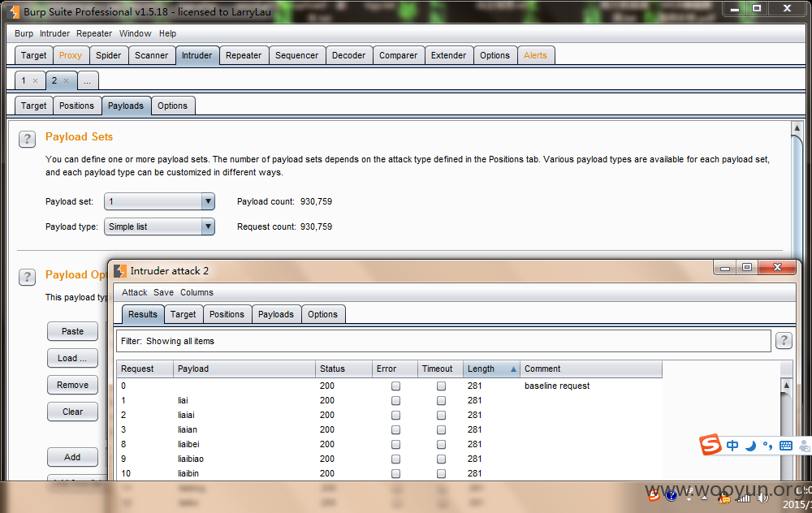Toggle Chinese input mode in Sogou bar

[732, 445]
